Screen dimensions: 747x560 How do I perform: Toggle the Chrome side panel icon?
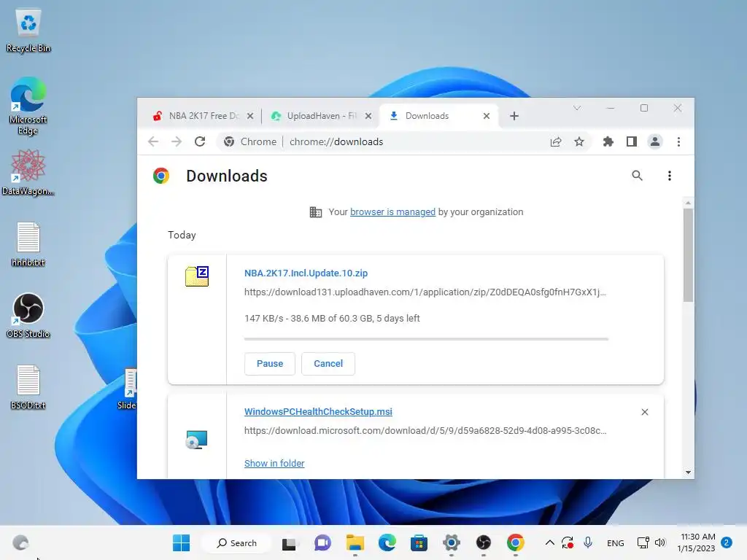click(631, 141)
